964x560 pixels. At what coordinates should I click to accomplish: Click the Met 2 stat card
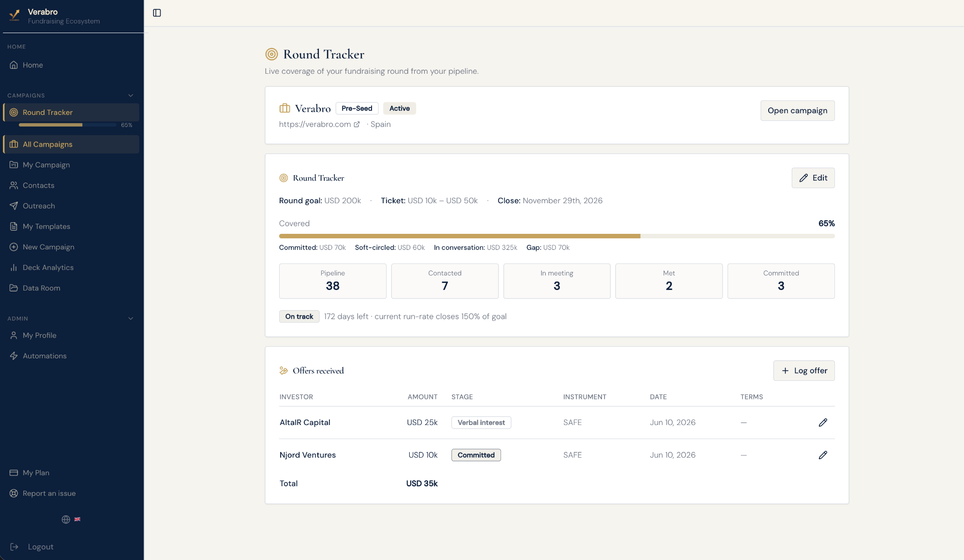click(669, 282)
